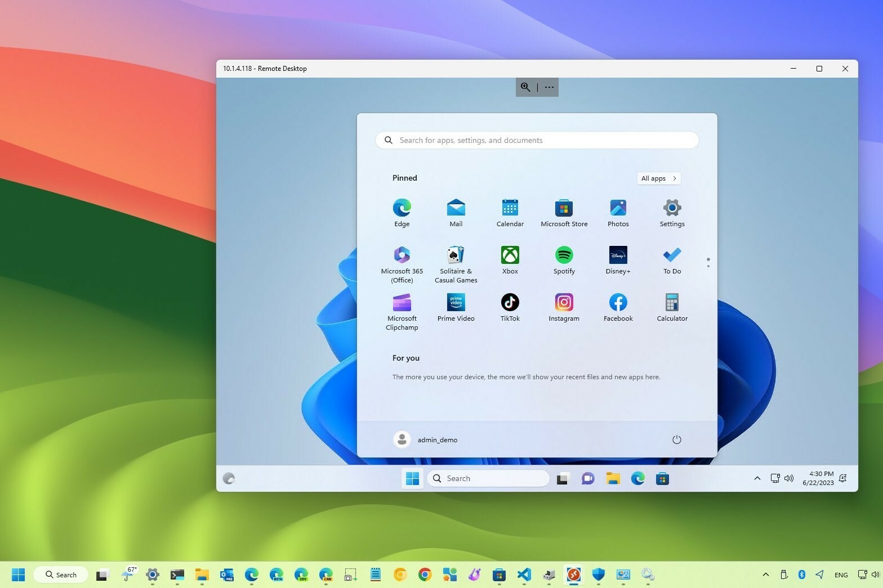The width and height of the screenshot is (883, 588).
Task: Open Outlook PRE on host taskbar
Action: tap(226, 574)
